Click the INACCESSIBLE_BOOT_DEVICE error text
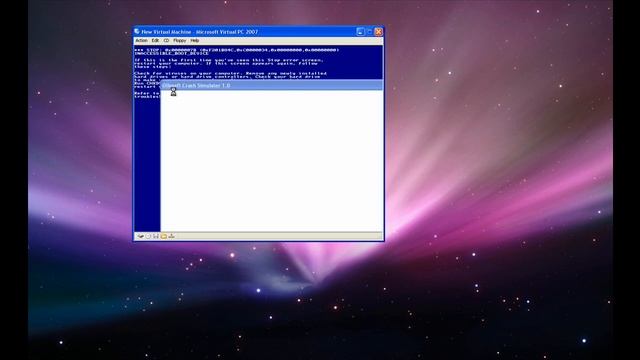This screenshot has height=360, width=640. (171, 53)
